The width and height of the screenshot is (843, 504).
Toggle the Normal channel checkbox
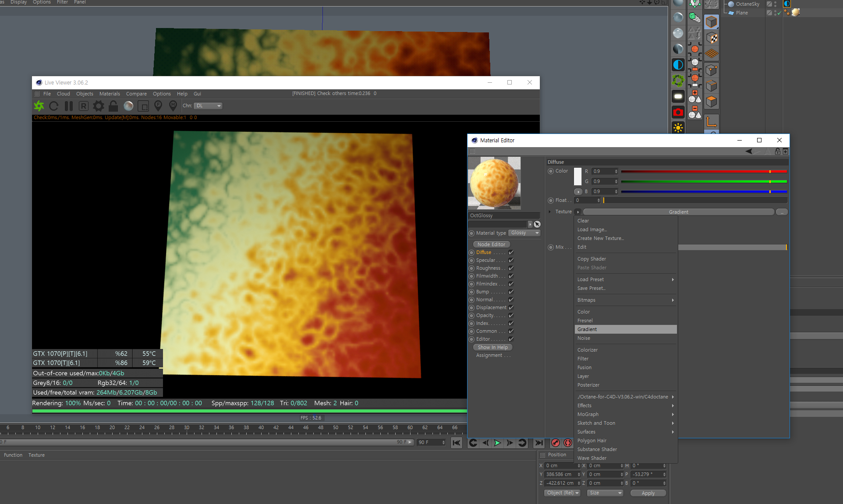[511, 300]
